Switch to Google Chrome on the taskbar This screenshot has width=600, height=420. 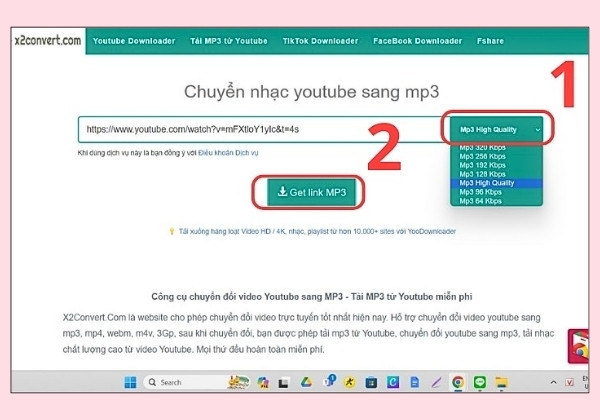[458, 382]
